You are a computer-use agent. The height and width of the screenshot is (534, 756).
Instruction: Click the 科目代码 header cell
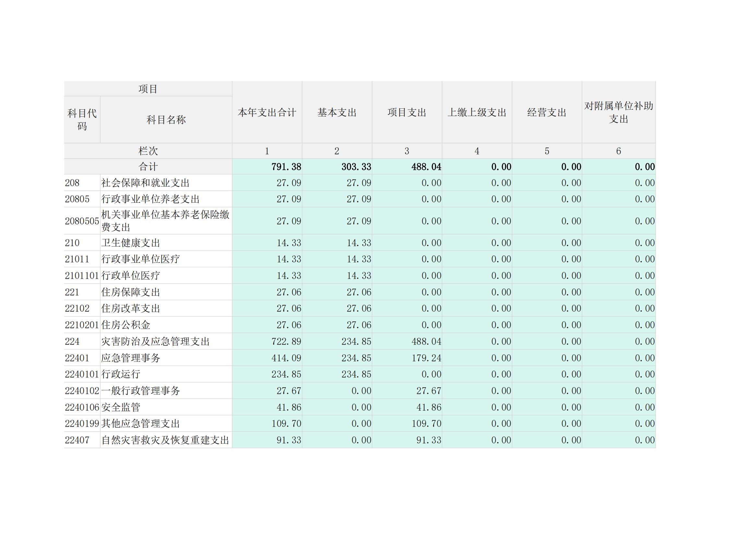click(x=82, y=120)
